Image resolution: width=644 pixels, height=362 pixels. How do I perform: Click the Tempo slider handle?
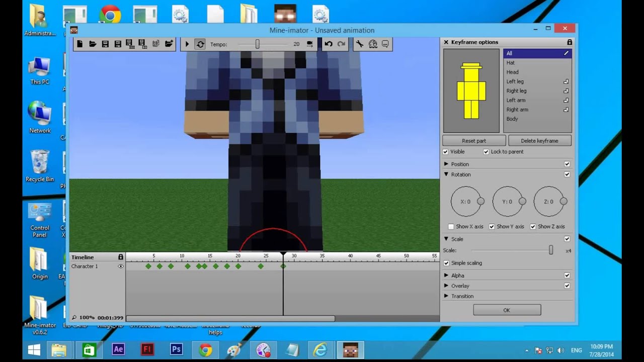pyautogui.click(x=257, y=44)
